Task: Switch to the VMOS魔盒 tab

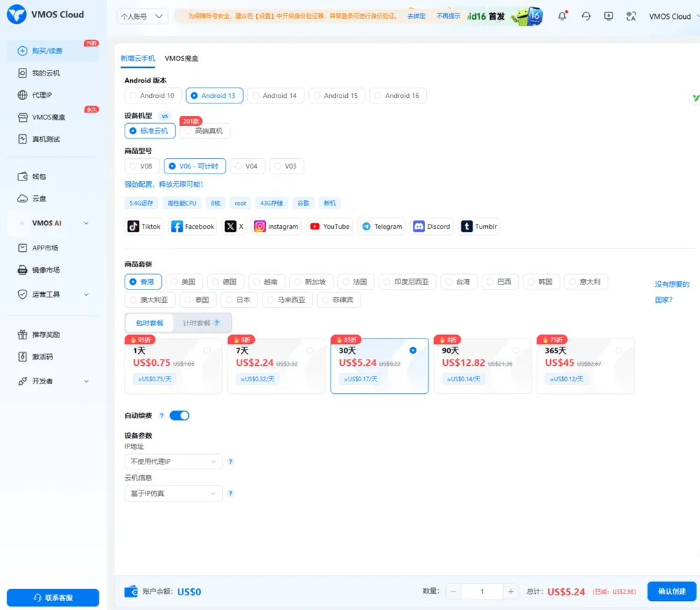Action: pos(182,58)
